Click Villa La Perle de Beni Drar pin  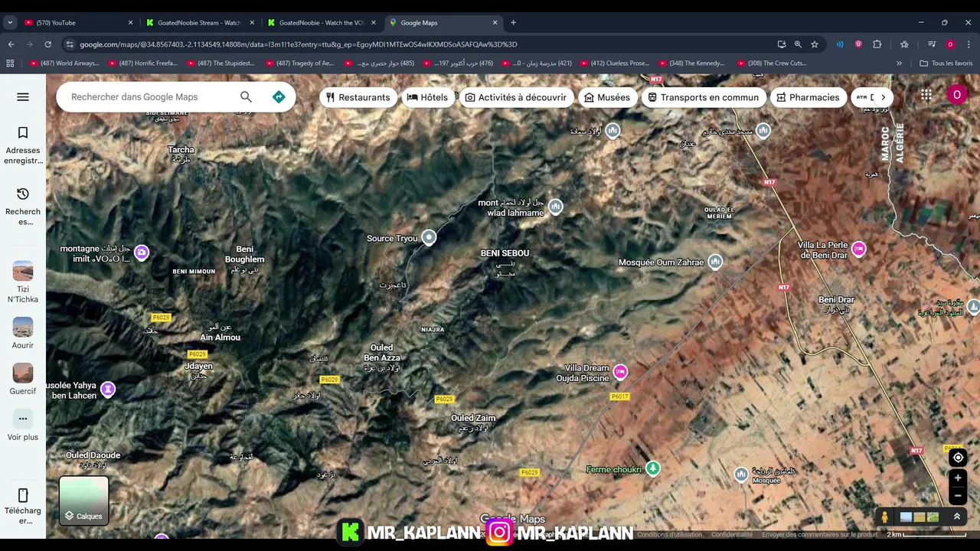858,248
